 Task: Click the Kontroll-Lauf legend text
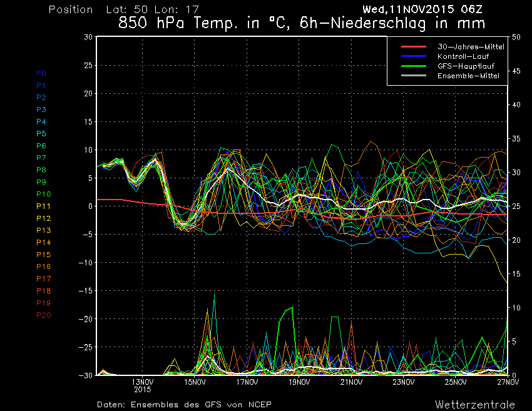coord(463,56)
